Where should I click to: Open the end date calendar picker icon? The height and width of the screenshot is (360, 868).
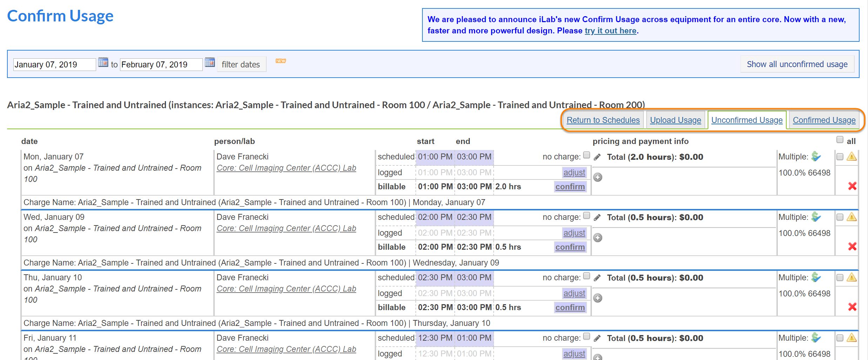[x=210, y=63]
